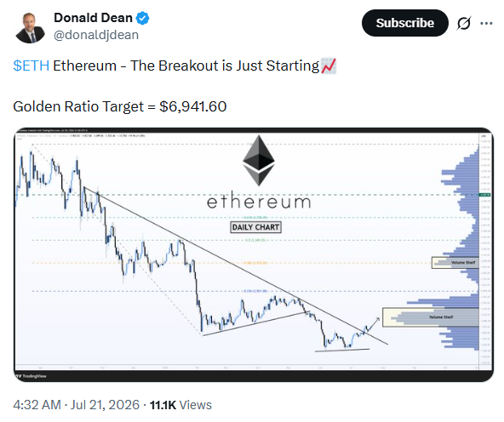Click the Subscribe button
Viewport: 504px width, 422px height.
coord(404,23)
